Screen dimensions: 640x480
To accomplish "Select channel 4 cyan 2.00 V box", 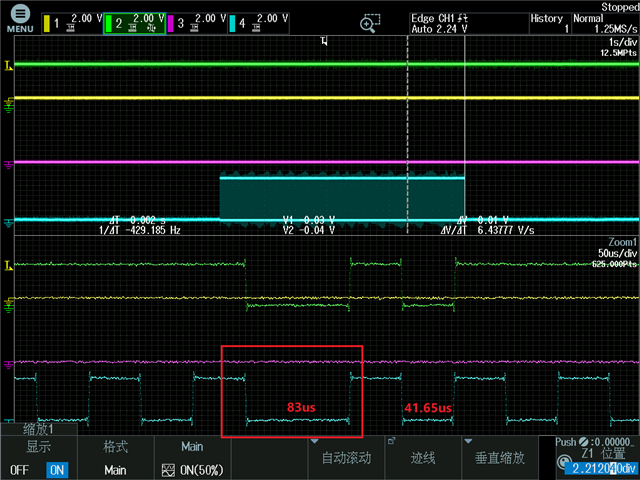I will [x=258, y=23].
